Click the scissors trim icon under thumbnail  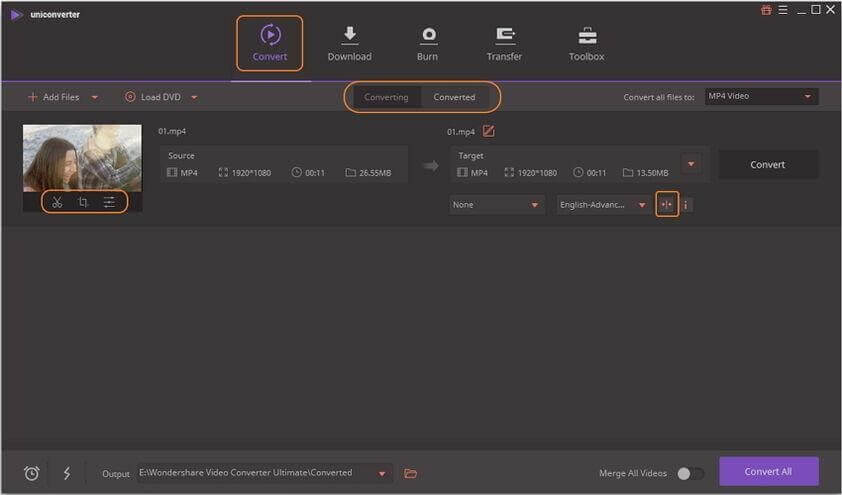point(57,202)
